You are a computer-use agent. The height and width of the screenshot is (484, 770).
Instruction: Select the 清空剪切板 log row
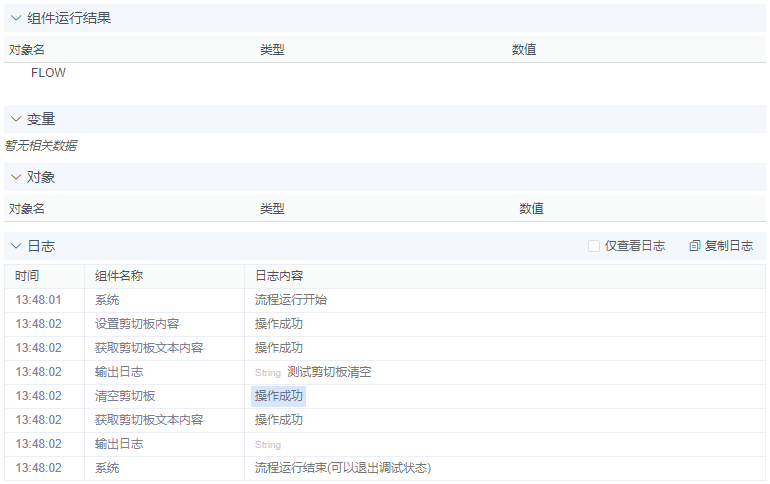pyautogui.click(x=125, y=396)
